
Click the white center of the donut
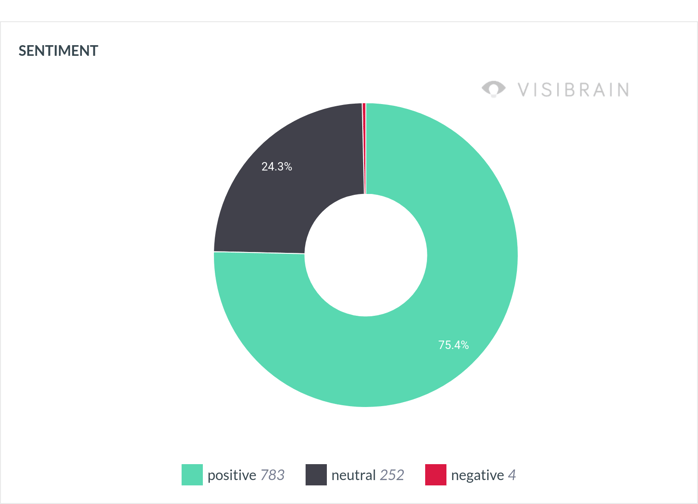tap(366, 254)
